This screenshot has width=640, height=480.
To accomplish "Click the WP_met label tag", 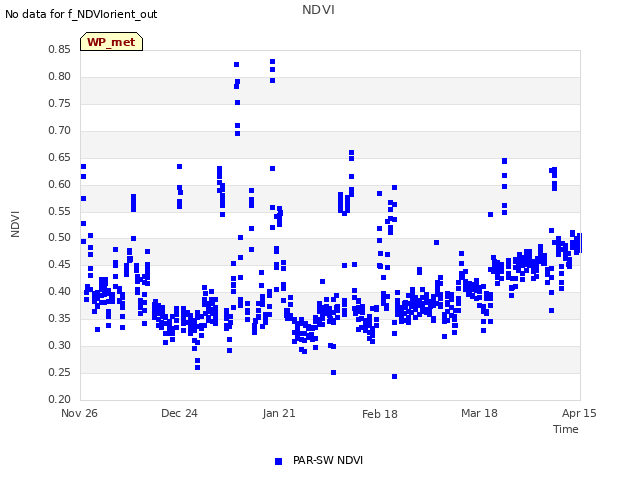I will 111,42.
